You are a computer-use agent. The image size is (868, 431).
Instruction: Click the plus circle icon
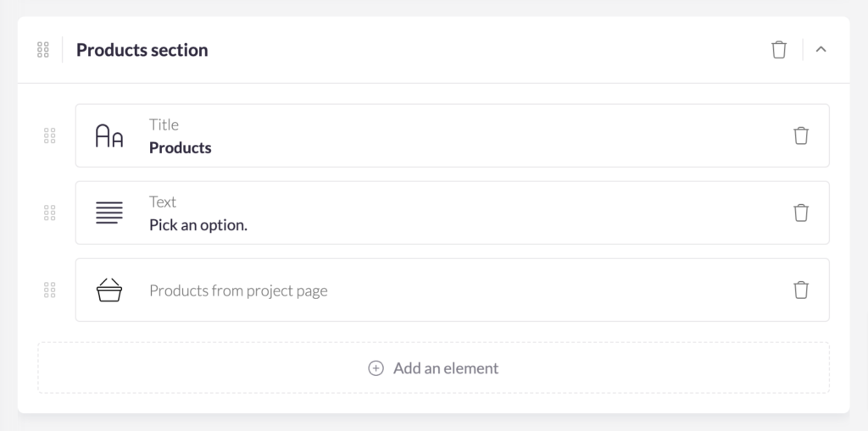[x=376, y=368]
